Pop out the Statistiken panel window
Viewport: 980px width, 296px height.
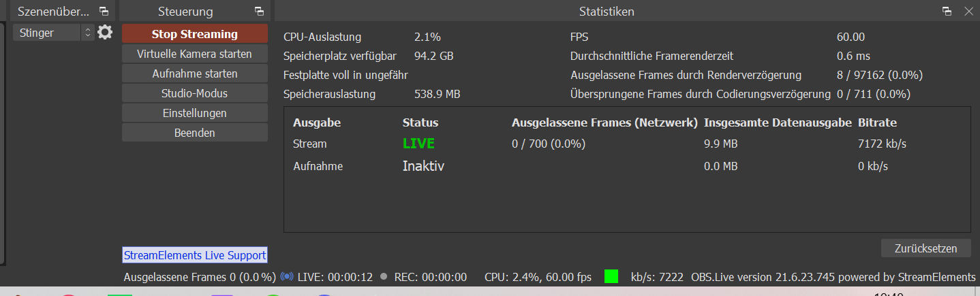click(x=947, y=11)
